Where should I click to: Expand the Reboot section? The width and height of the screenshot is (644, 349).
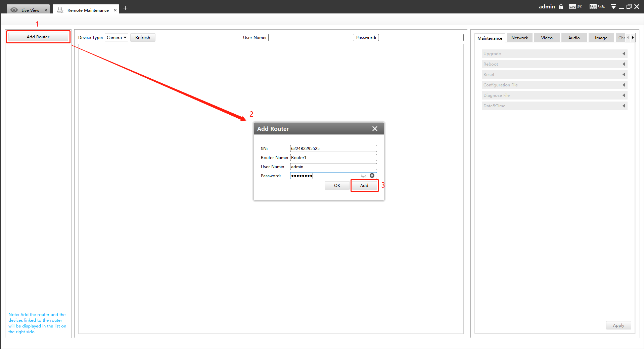pos(554,64)
